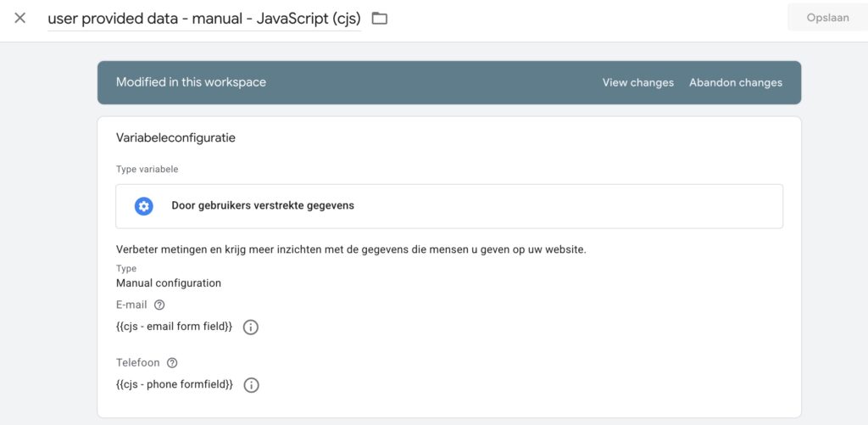The height and width of the screenshot is (425, 868).
Task: Click the Manual configuration type value
Action: 169,283
